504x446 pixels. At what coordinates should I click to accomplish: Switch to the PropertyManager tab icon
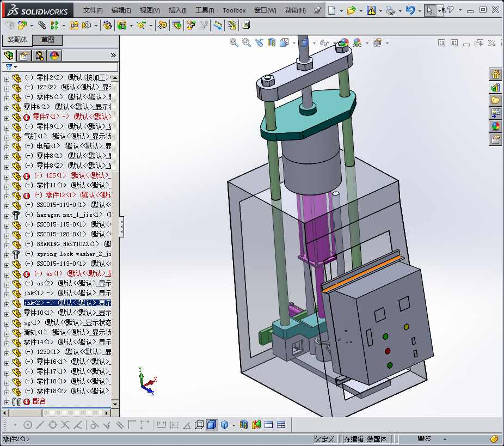coord(24,56)
